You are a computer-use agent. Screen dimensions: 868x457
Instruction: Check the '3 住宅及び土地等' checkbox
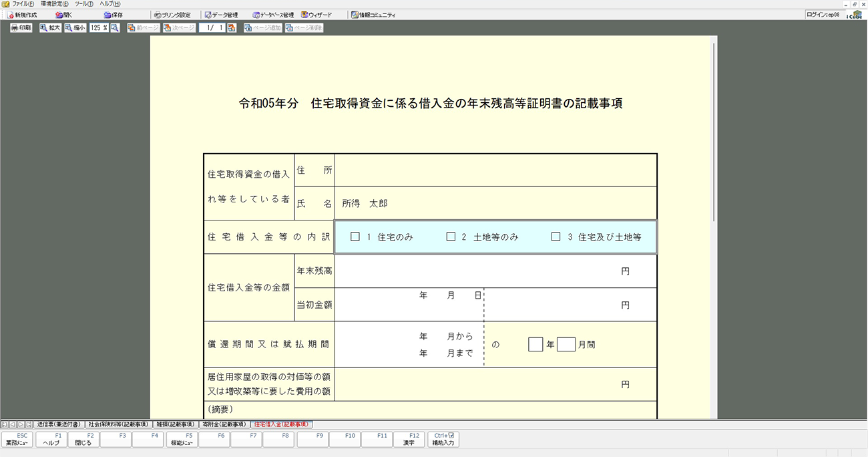[556, 237]
